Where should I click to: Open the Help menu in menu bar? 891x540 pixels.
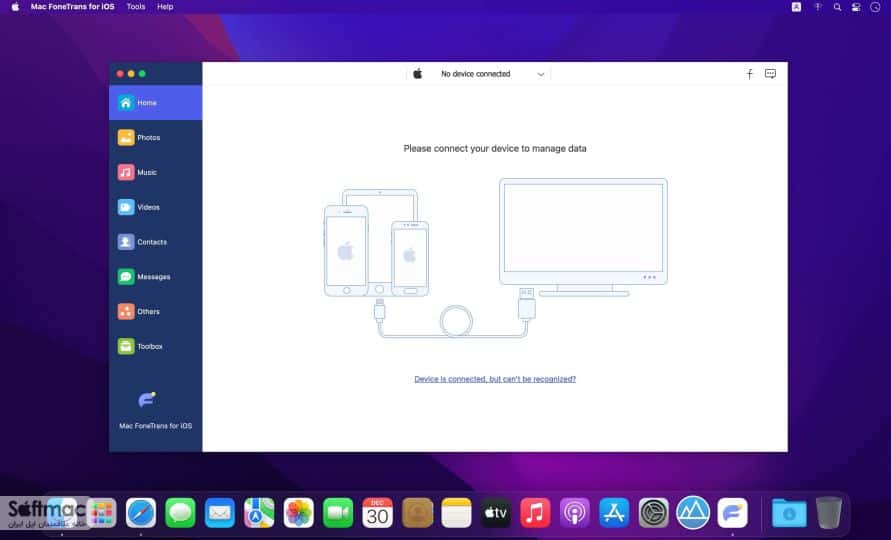click(165, 7)
